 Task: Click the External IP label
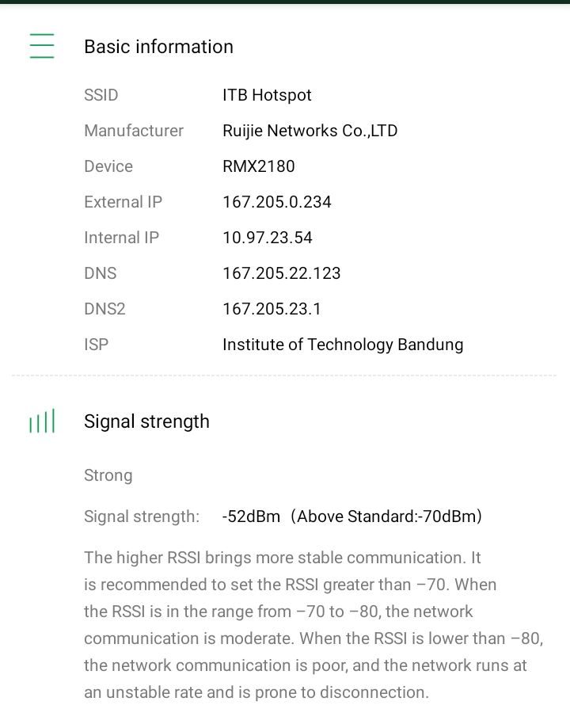click(123, 202)
